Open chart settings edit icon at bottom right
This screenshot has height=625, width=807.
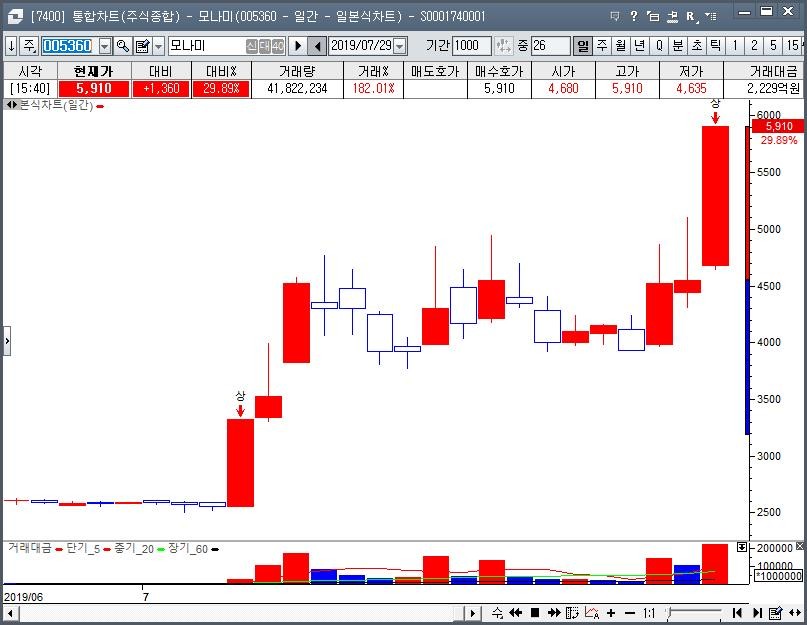776,613
